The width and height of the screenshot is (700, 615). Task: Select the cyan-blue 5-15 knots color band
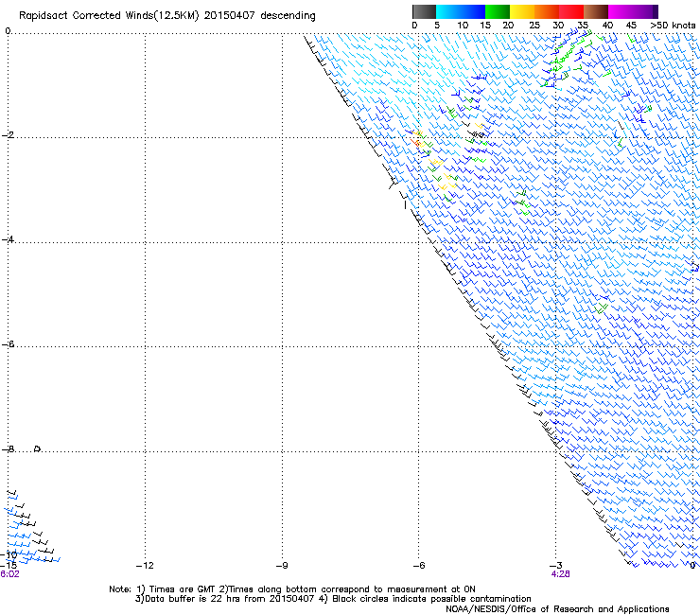tap(461, 11)
